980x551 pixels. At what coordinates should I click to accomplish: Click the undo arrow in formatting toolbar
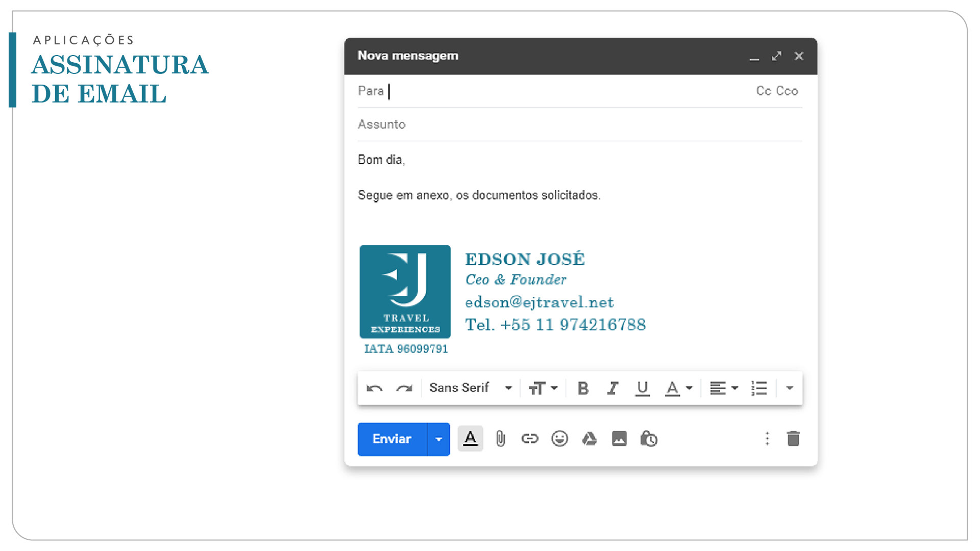375,389
